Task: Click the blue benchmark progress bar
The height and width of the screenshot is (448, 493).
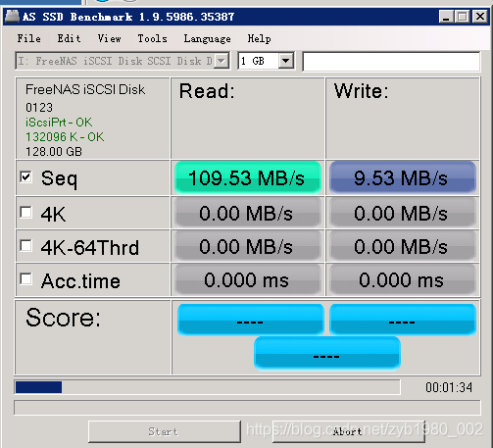Action: pyautogui.click(x=208, y=387)
